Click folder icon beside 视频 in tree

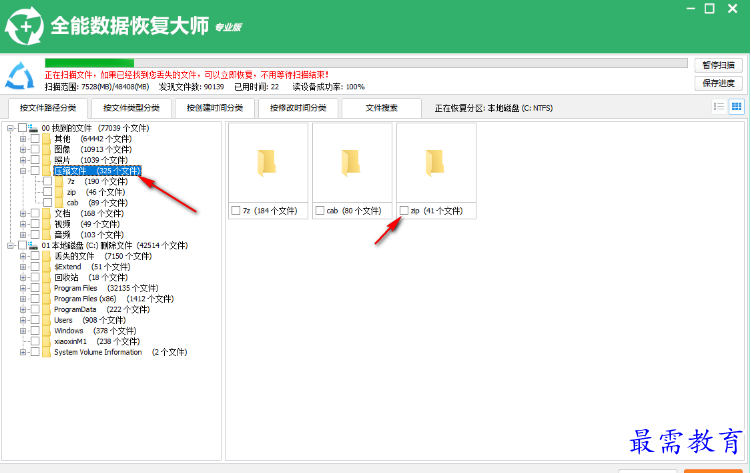(x=46, y=224)
